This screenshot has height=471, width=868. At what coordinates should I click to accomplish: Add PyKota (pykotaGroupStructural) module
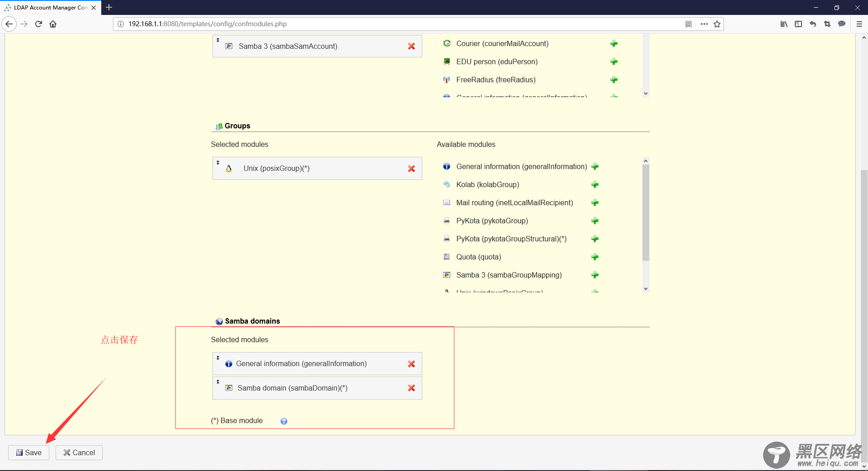click(595, 239)
